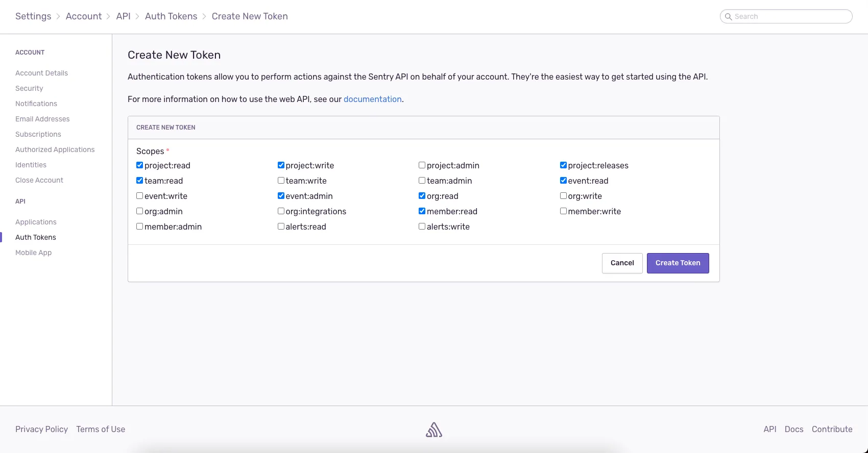Viewport: 868px width, 453px height.
Task: Open the documentation link
Action: pos(372,99)
